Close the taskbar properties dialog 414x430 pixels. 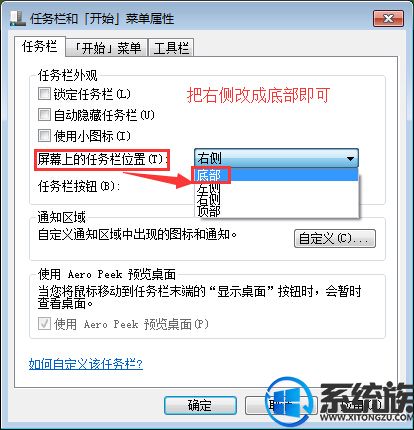(x=388, y=18)
